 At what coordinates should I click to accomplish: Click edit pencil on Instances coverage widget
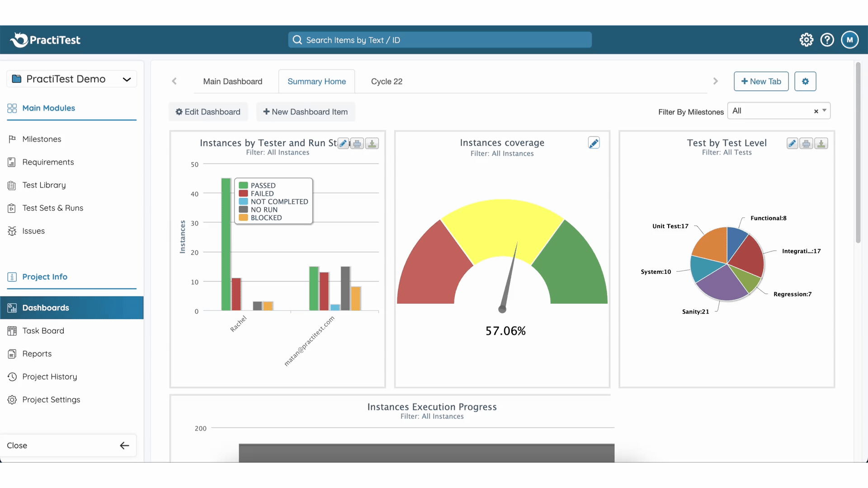(594, 143)
